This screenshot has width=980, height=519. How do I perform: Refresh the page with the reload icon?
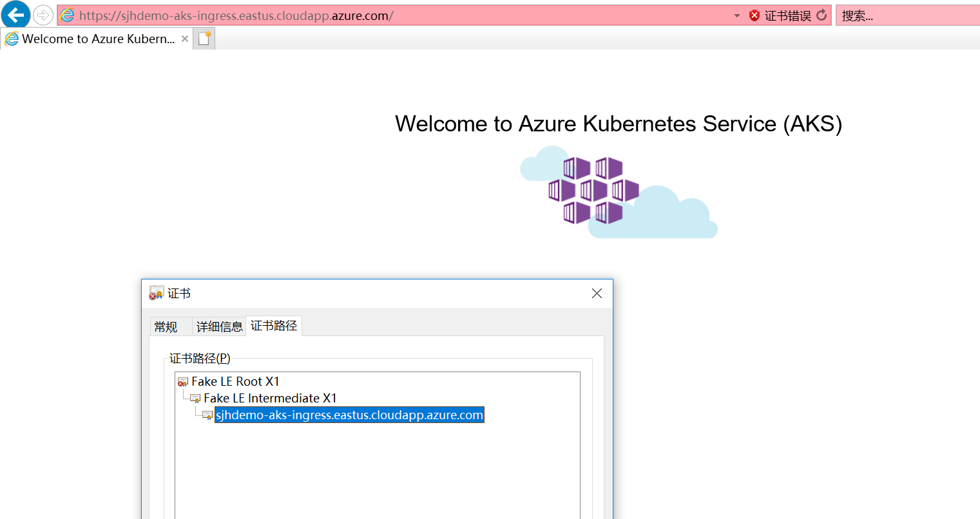point(821,15)
